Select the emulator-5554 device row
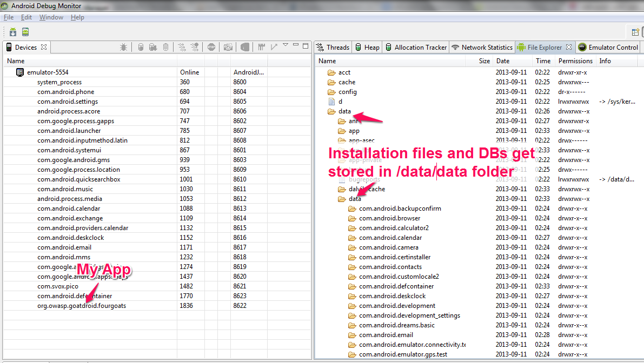 coord(48,72)
